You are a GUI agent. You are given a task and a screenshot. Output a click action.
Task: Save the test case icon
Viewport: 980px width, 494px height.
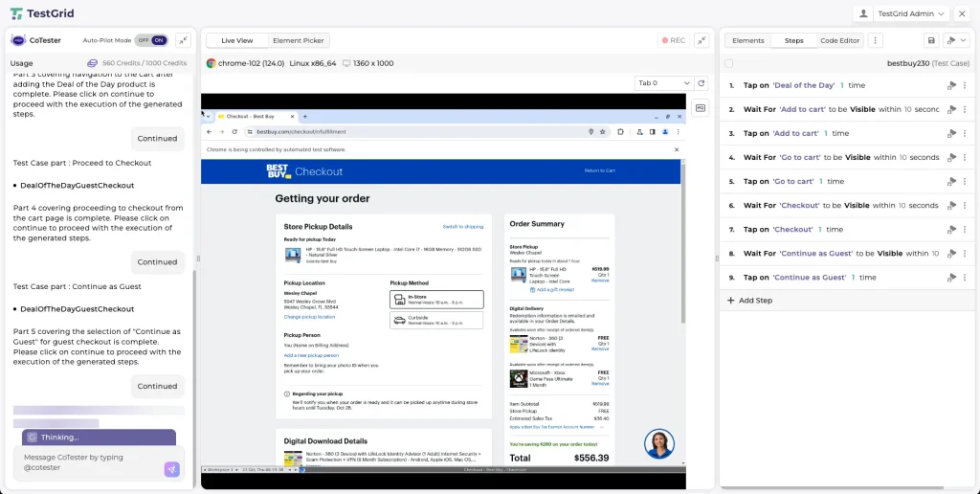tap(931, 40)
